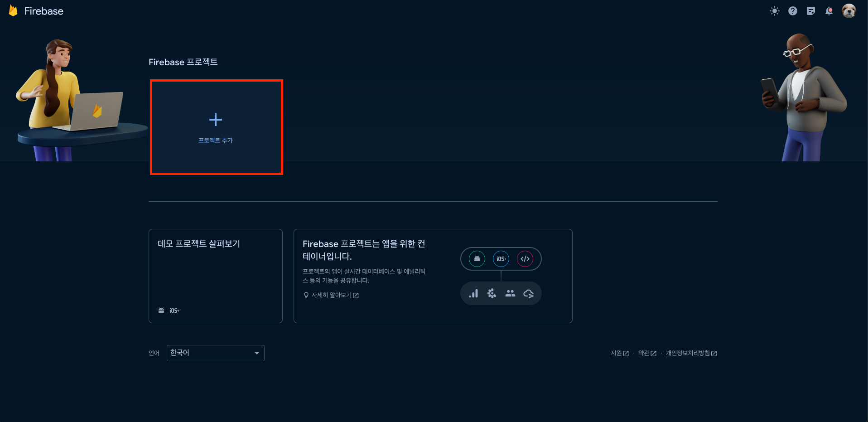Open the 약관 terms link
This screenshot has height=422, width=868.
coord(647,353)
